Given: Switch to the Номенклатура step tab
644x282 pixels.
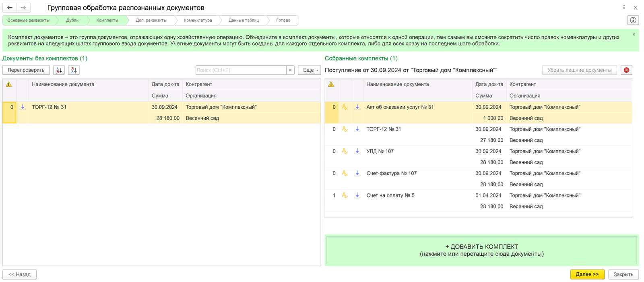Looking at the screenshot, I should click(x=198, y=20).
